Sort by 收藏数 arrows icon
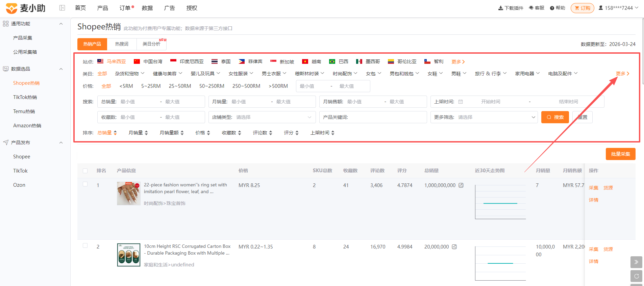The height and width of the screenshot is (286, 644). [240, 133]
